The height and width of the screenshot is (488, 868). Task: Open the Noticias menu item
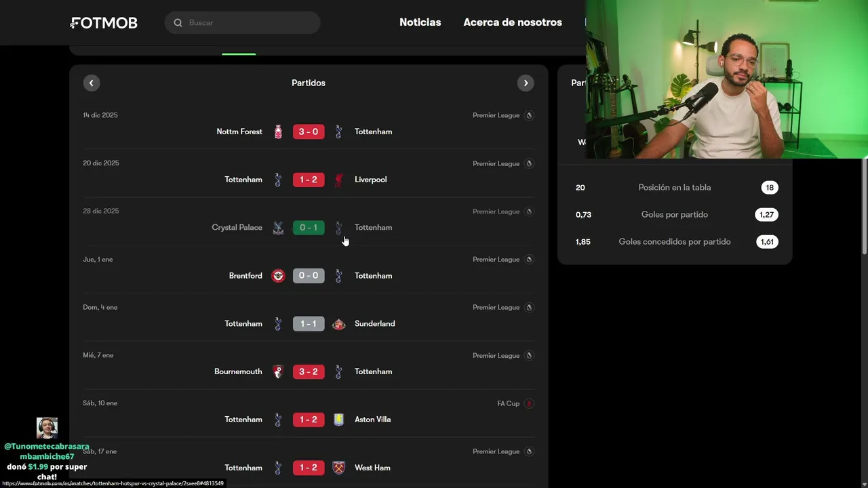point(420,22)
